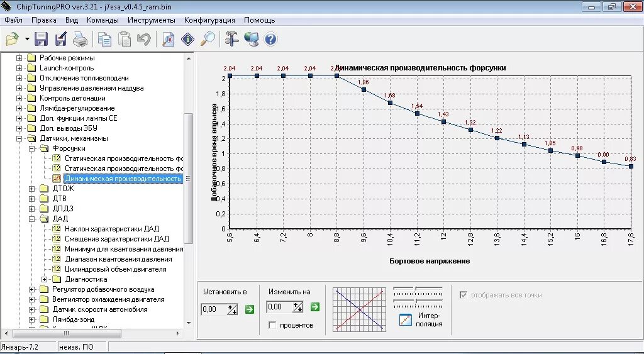The image size is (644, 354).
Task: Collapse the ДАД folder
Action: (31, 219)
